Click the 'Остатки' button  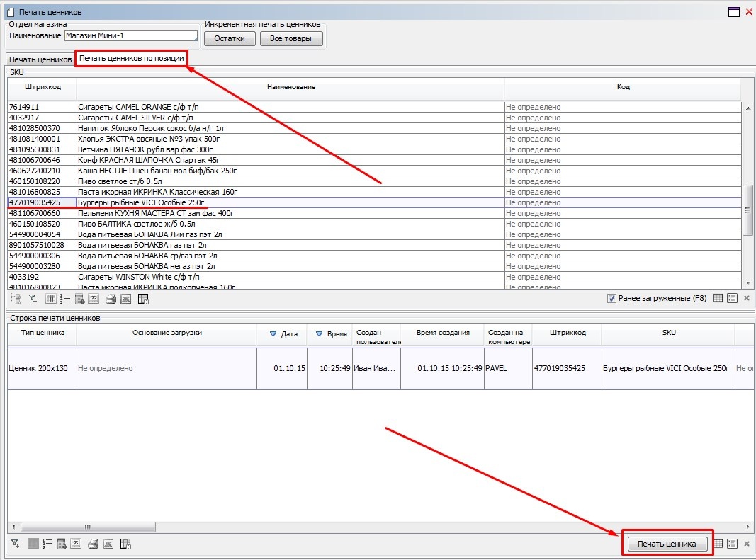pos(230,38)
